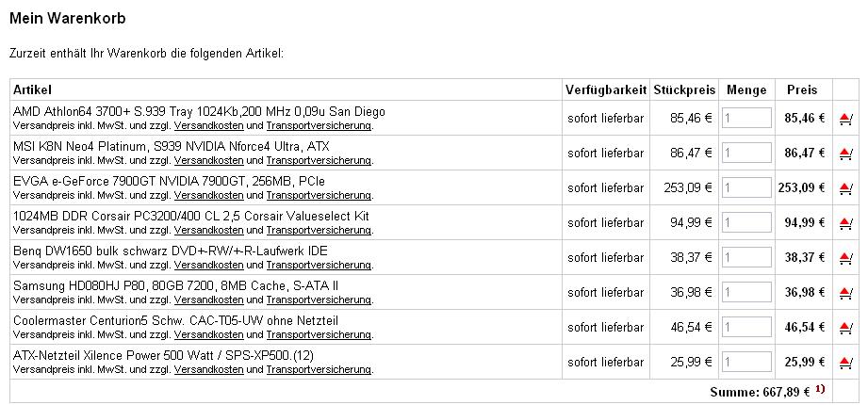Open Transportversicherung link under MSI K8N Neo4
Viewport: 868px width, 405px height.
[x=319, y=160]
